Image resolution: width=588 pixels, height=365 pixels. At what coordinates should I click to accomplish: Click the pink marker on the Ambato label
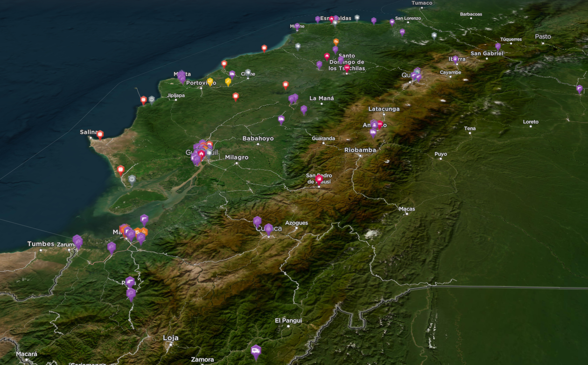380,124
